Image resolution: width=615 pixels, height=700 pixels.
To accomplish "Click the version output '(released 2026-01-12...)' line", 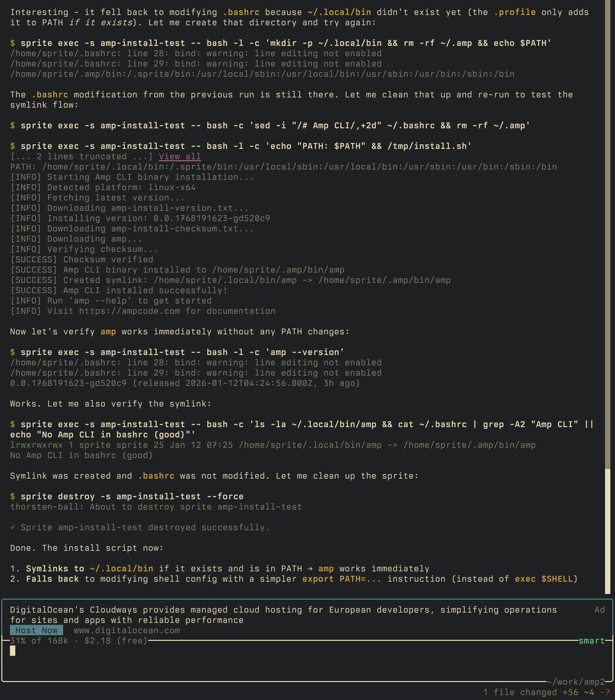I will pyautogui.click(x=185, y=383).
